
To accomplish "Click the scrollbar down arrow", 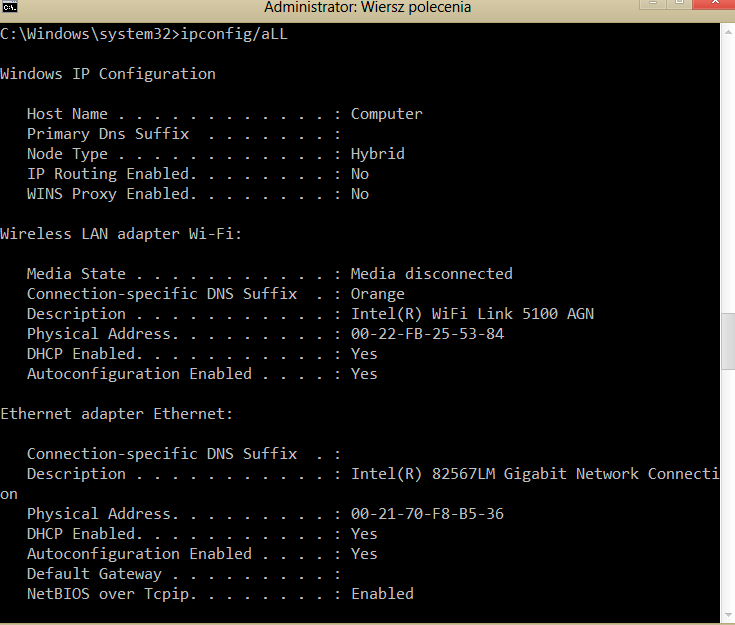I will pyautogui.click(x=728, y=615).
